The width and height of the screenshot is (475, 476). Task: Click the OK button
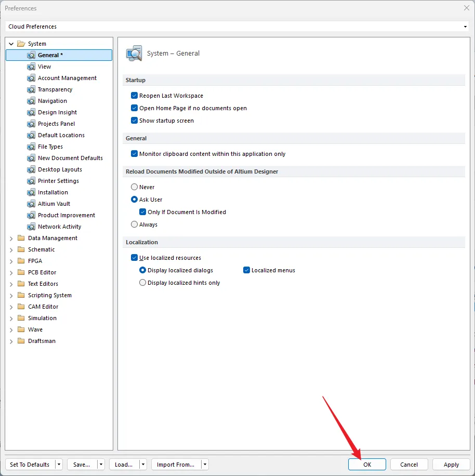[367, 465]
